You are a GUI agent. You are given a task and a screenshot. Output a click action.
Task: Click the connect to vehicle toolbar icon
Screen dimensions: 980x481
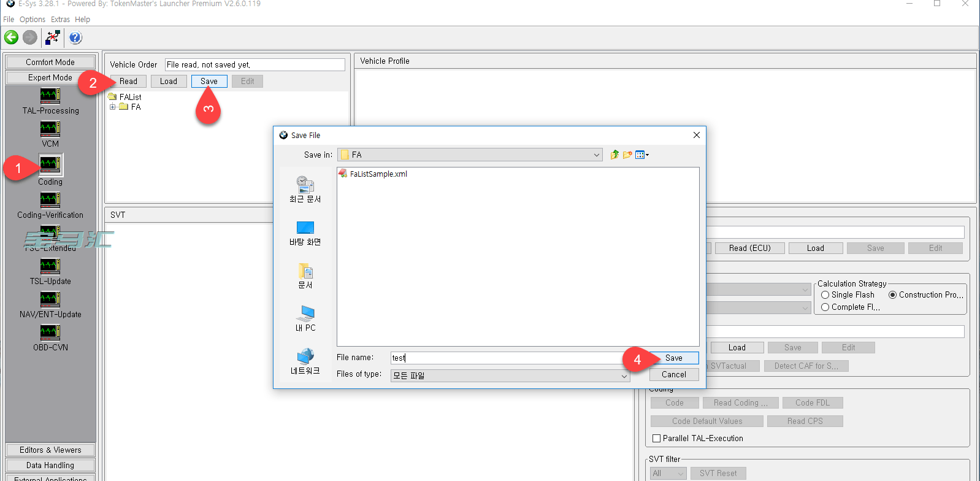(x=53, y=38)
